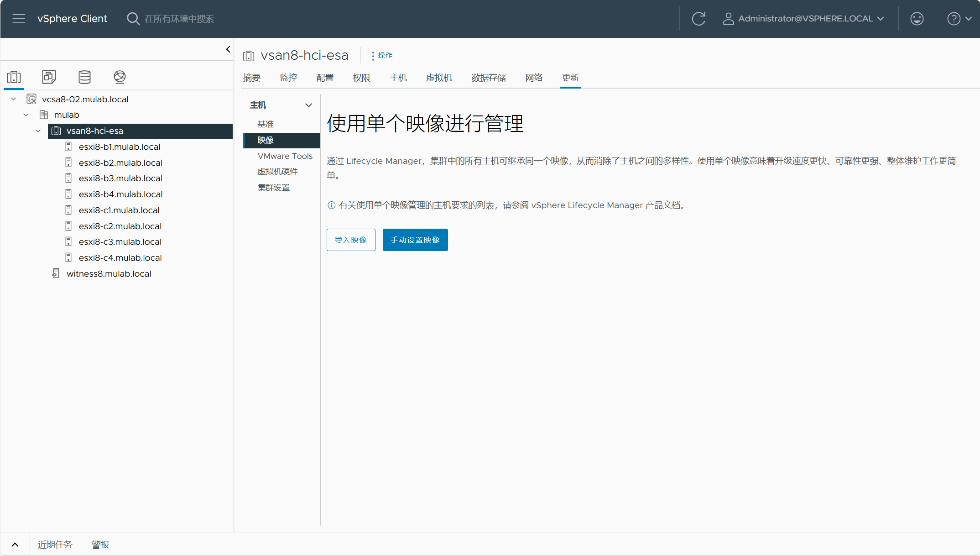
Task: Open the 更新 tab
Action: click(570, 78)
